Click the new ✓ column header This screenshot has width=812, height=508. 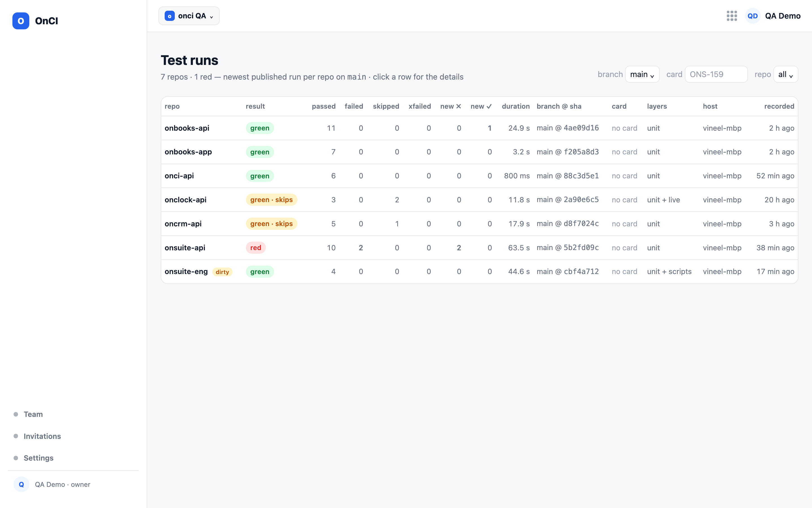tap(481, 106)
